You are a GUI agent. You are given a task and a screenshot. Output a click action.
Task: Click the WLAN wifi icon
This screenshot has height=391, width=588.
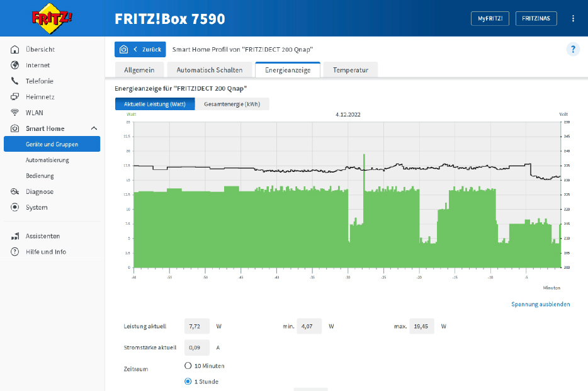click(14, 113)
